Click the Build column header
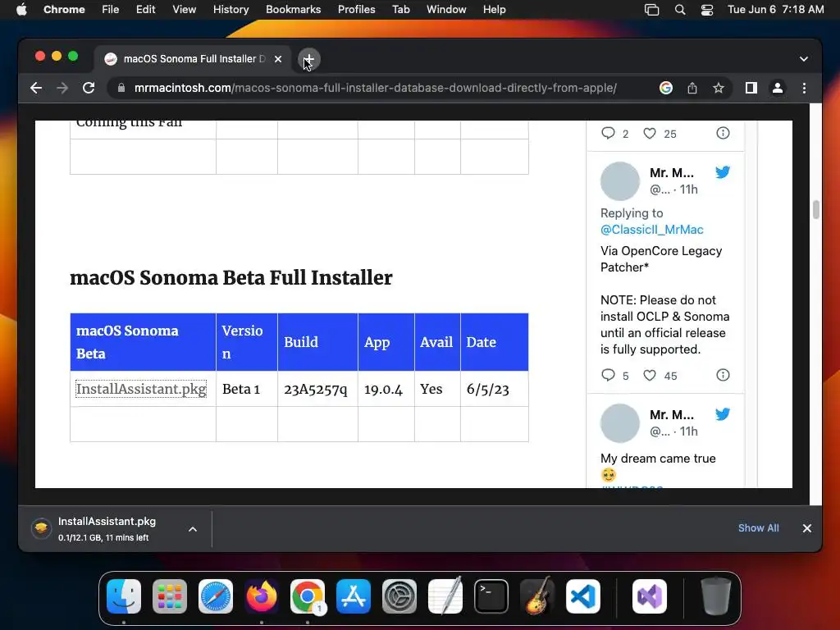Image resolution: width=840 pixels, height=630 pixels. (x=317, y=342)
